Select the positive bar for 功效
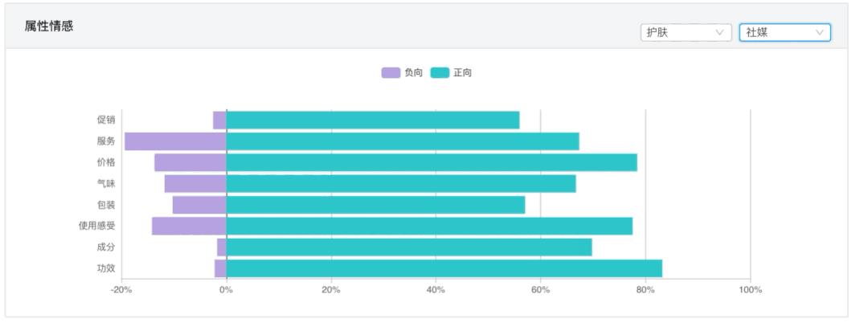The width and height of the screenshot is (868, 327). click(444, 268)
